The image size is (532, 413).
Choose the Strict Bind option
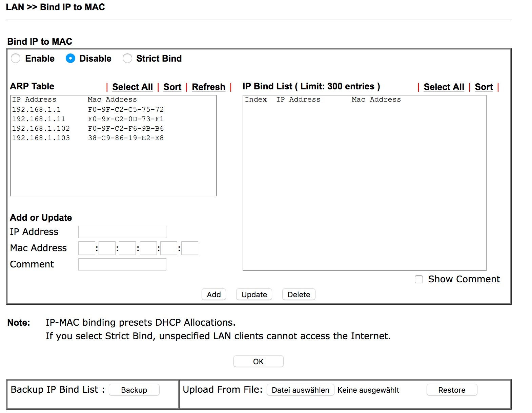click(127, 59)
